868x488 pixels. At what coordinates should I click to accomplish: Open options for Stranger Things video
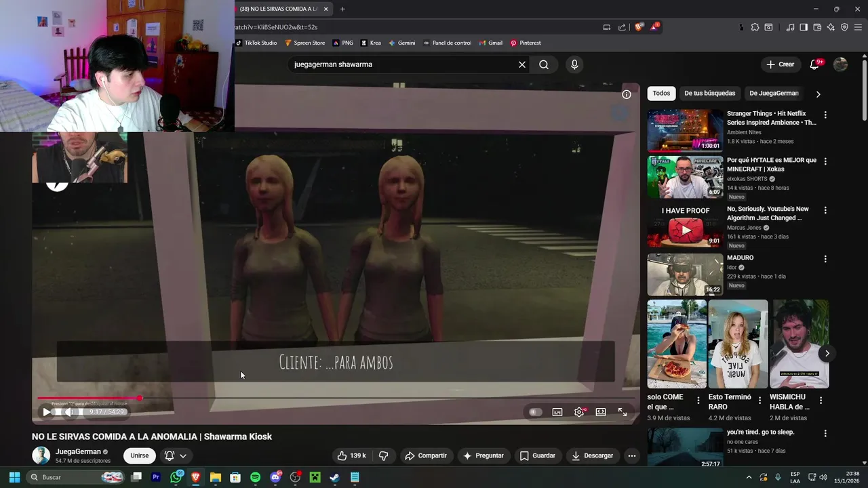coord(825,115)
